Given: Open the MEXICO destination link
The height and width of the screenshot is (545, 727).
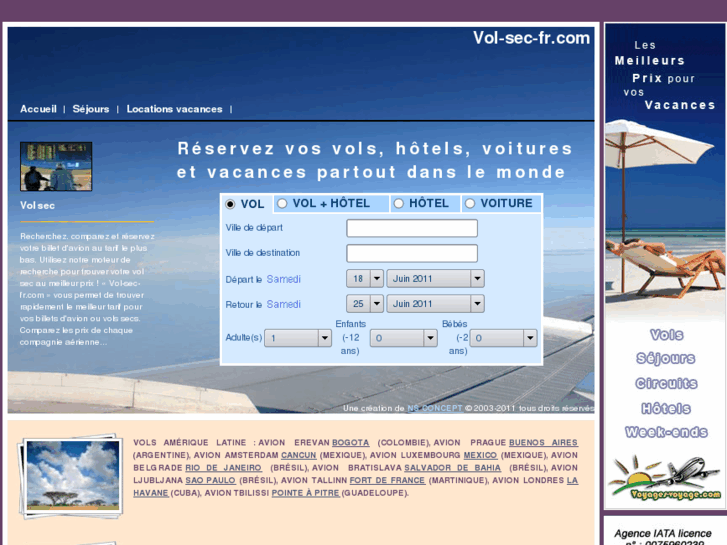Looking at the screenshot, I should [480, 455].
